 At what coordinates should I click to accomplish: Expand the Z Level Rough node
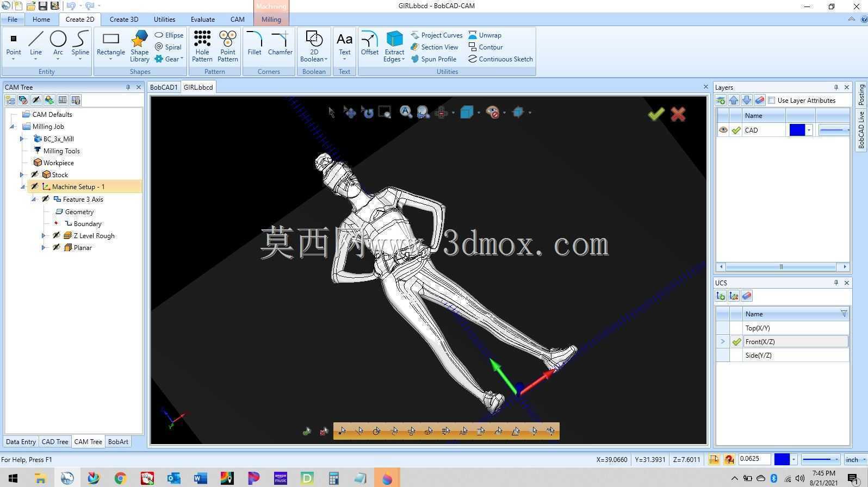click(44, 235)
